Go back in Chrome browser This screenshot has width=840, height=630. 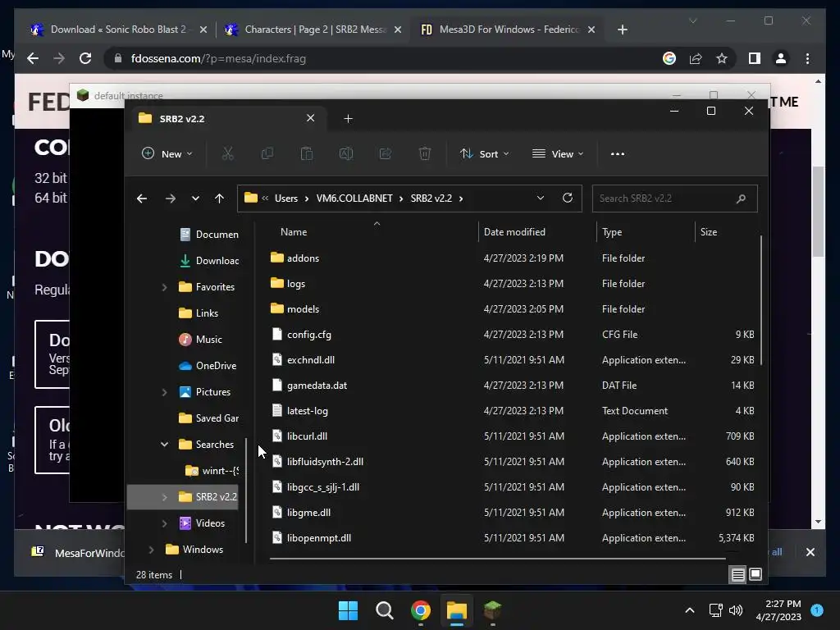pos(33,58)
